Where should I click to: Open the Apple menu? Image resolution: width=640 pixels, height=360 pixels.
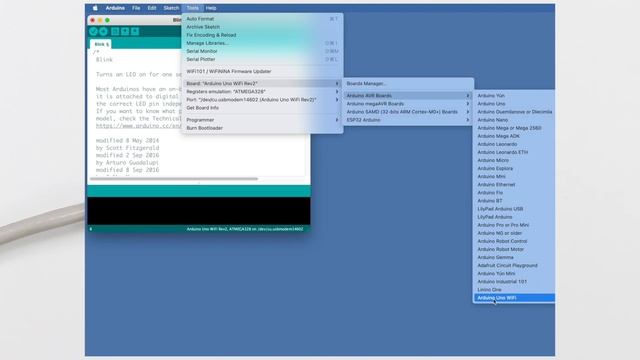[95, 8]
